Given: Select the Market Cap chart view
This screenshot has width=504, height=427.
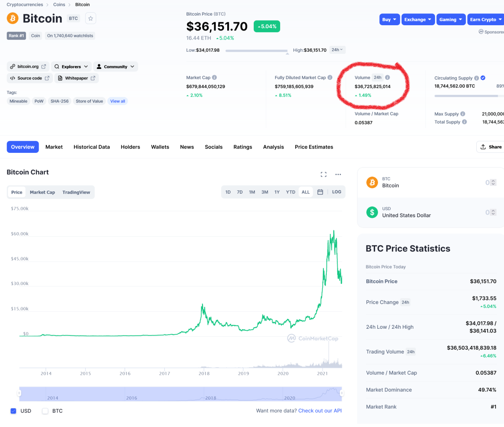Looking at the screenshot, I should coord(42,192).
